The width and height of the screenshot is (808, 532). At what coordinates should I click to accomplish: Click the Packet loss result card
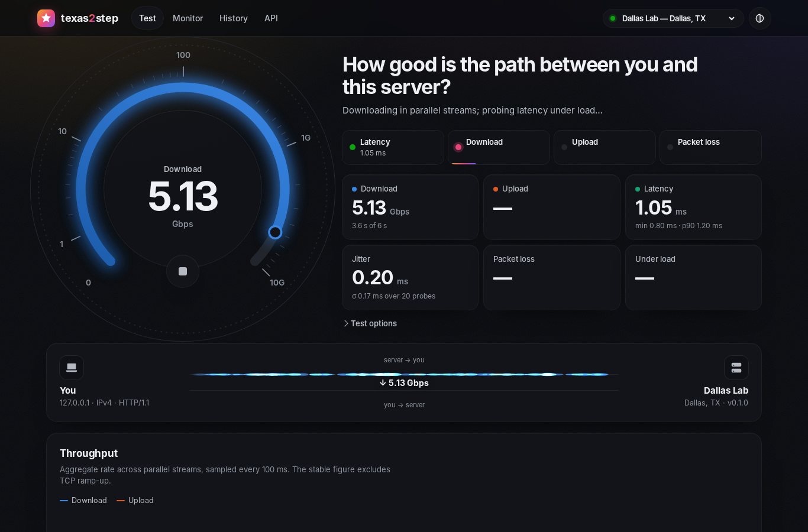pyautogui.click(x=552, y=277)
